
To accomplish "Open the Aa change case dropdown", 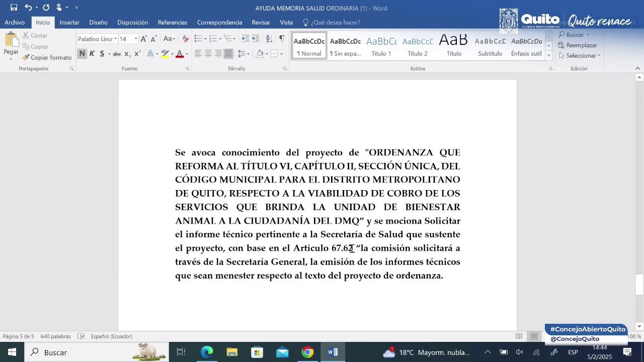I will coord(170,39).
